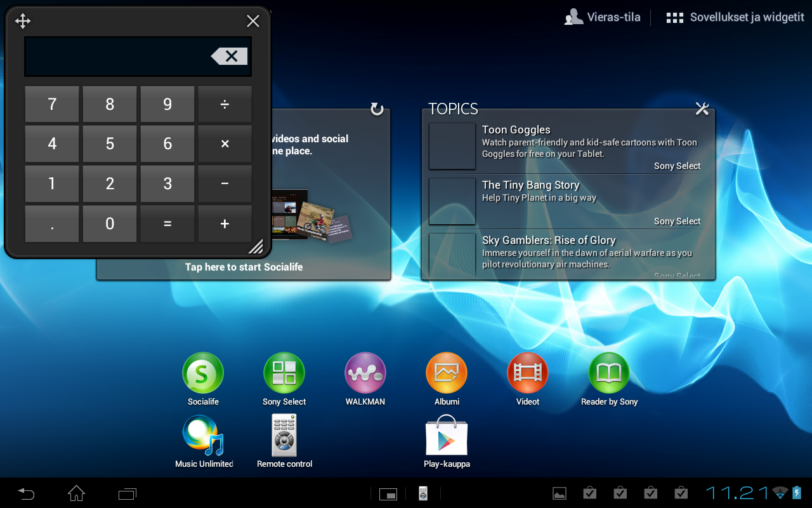
Task: Tap the battery charging icon
Action: pos(797,493)
